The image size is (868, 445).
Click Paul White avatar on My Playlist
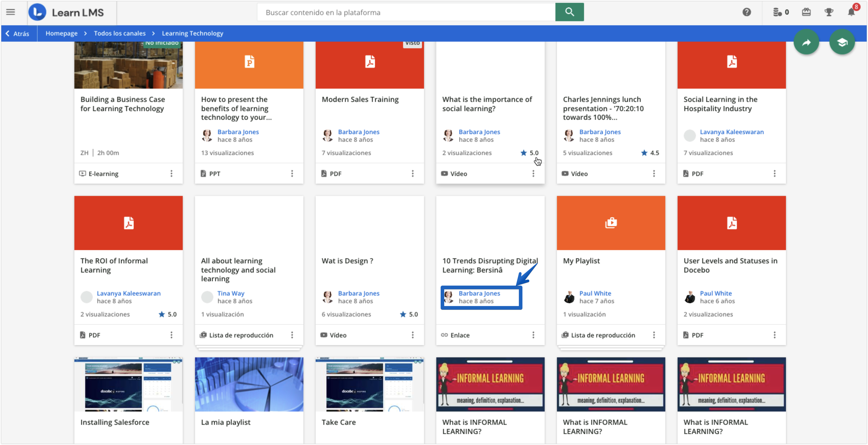click(569, 297)
